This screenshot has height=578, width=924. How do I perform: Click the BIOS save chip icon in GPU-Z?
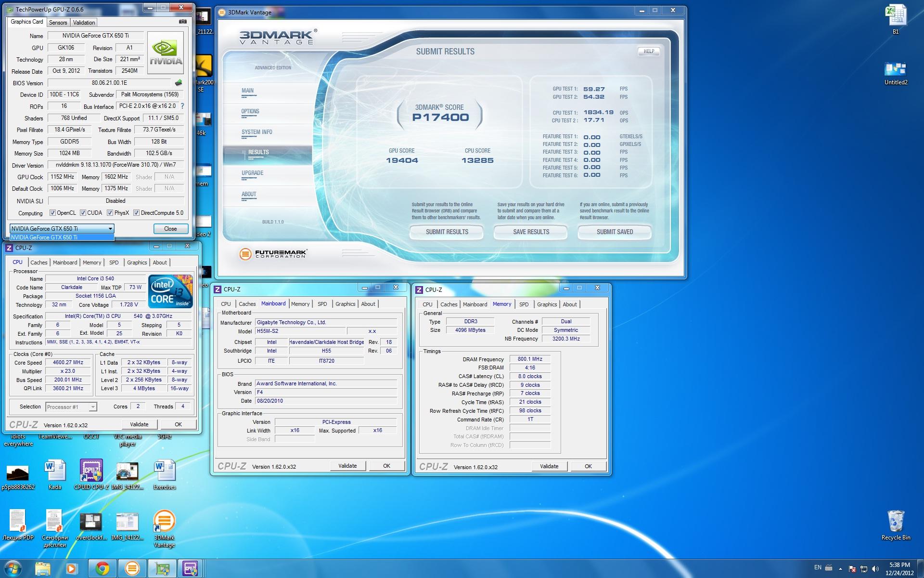tap(179, 83)
